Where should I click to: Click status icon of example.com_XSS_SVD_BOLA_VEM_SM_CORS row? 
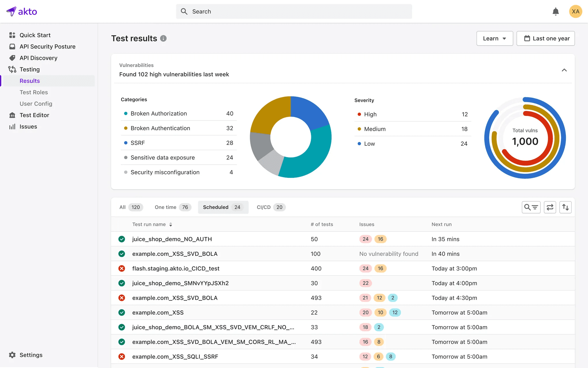point(122,342)
